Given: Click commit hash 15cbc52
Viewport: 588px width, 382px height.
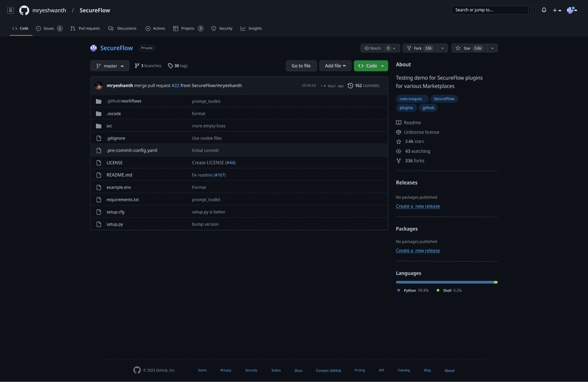Looking at the screenshot, I should tap(308, 86).
